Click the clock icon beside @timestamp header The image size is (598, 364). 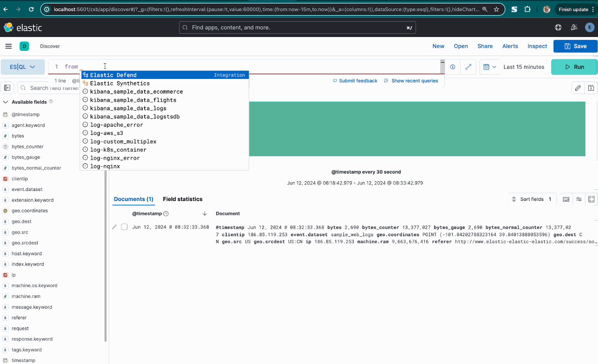(x=166, y=214)
